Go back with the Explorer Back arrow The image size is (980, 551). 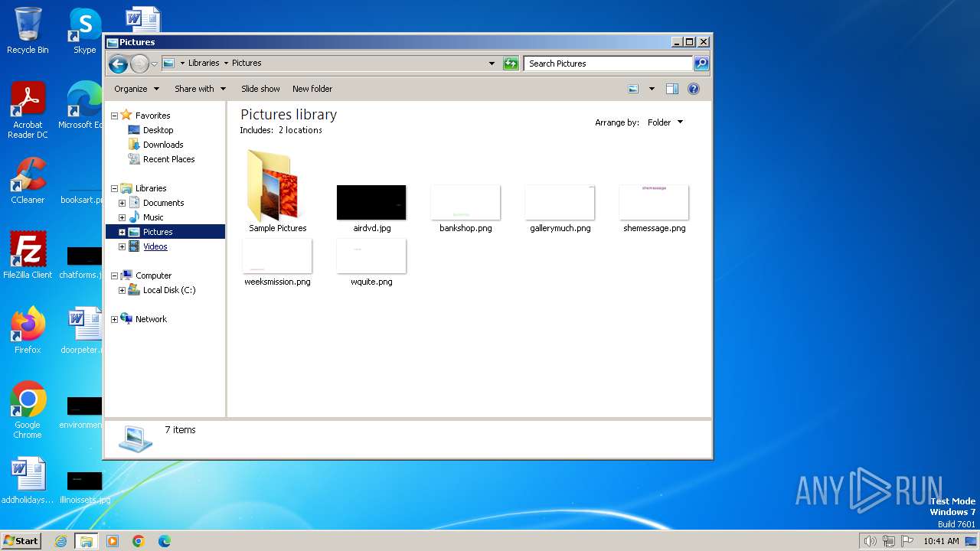point(118,64)
